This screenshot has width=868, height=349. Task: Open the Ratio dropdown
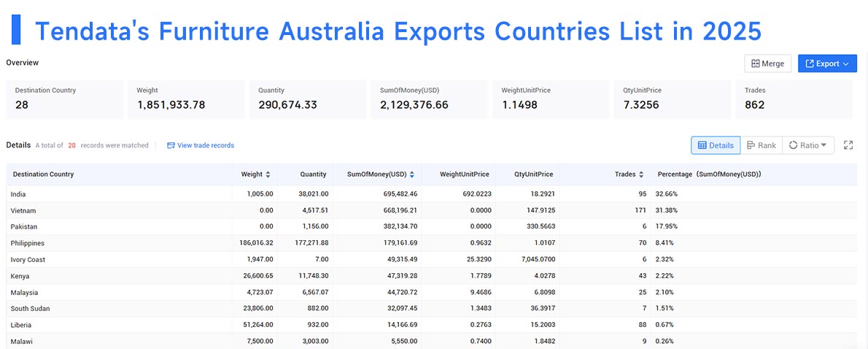807,145
